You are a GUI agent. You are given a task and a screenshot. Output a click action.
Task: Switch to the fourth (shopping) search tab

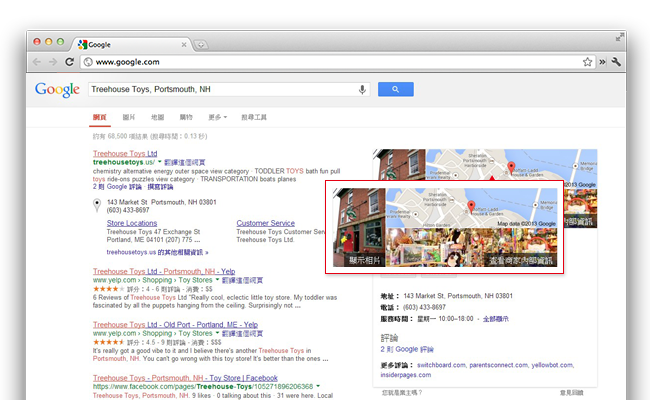(186, 117)
